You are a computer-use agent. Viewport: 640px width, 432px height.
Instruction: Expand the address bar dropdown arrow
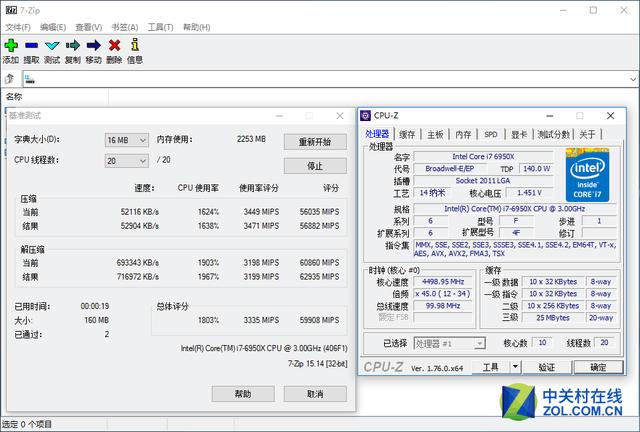(633, 79)
